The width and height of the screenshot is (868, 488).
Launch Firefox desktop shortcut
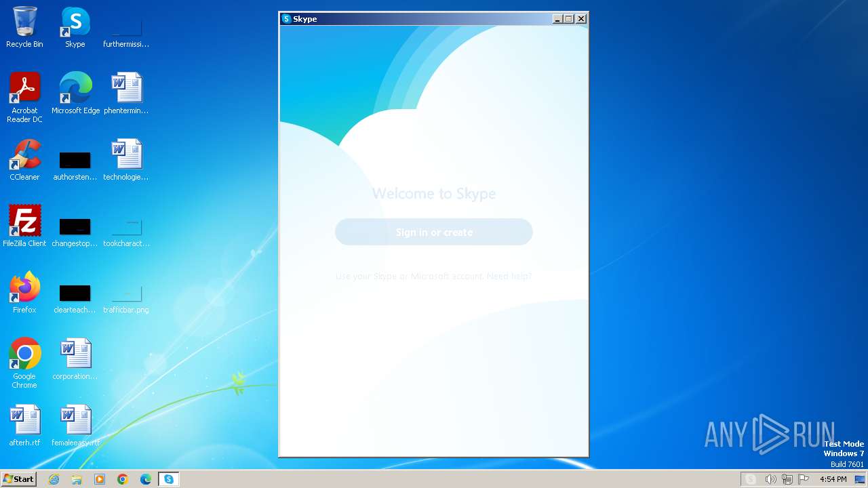[24, 293]
